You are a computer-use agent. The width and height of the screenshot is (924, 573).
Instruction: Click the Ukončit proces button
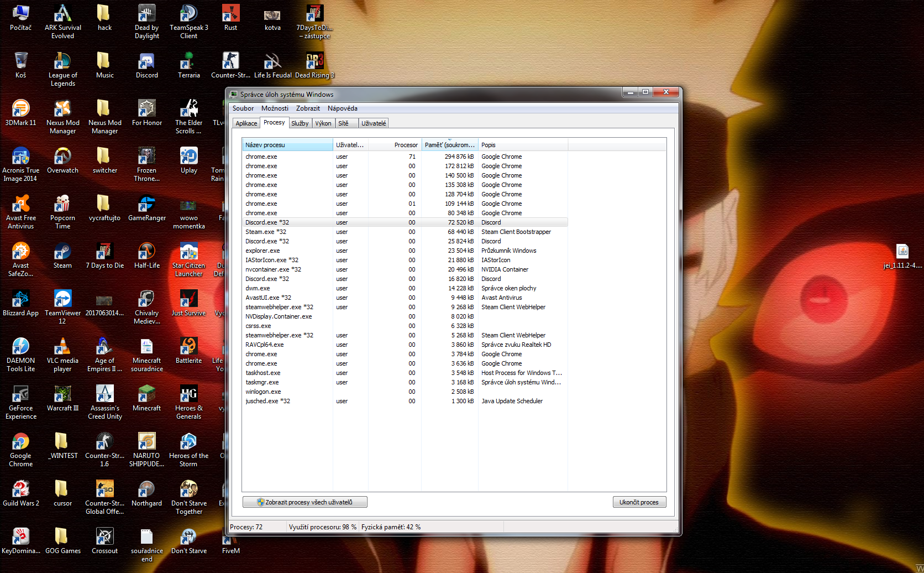(639, 502)
